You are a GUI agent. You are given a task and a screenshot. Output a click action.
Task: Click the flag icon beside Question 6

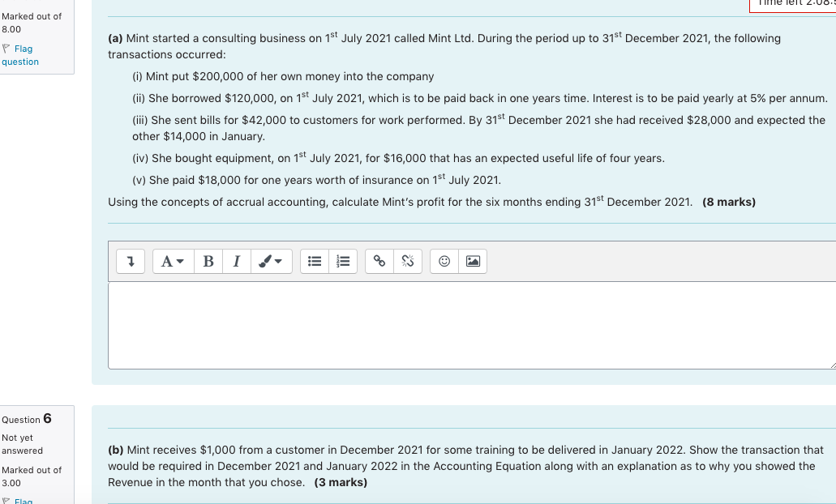pyautogui.click(x=5, y=501)
